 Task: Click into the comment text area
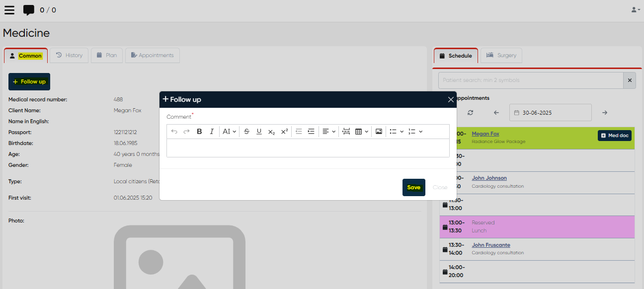coord(308,148)
